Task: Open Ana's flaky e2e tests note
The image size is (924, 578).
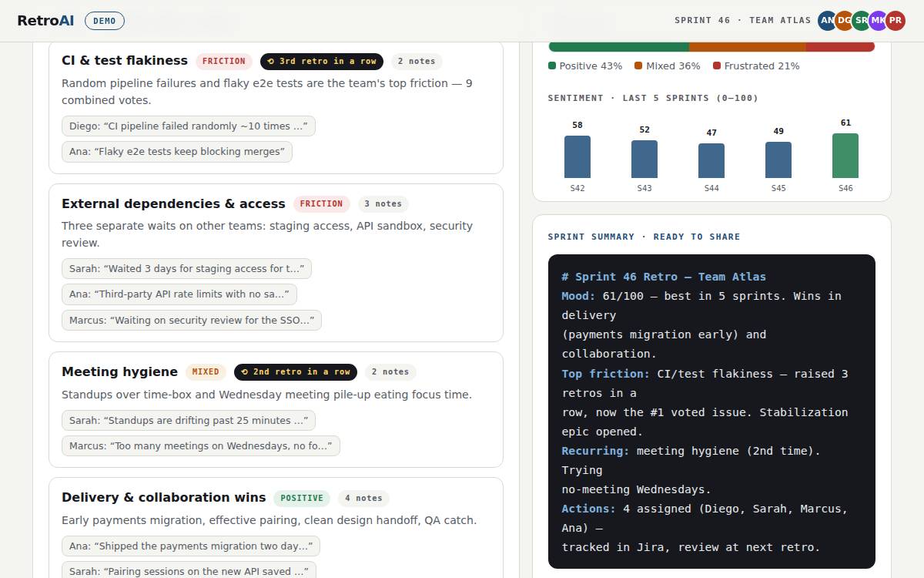Action: pos(177,152)
